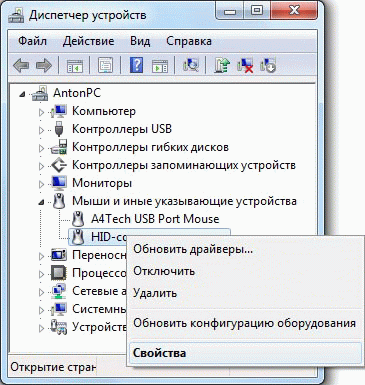Screen dimensions: 365x385
Task: Expand the Компьютер node
Action: [42, 112]
